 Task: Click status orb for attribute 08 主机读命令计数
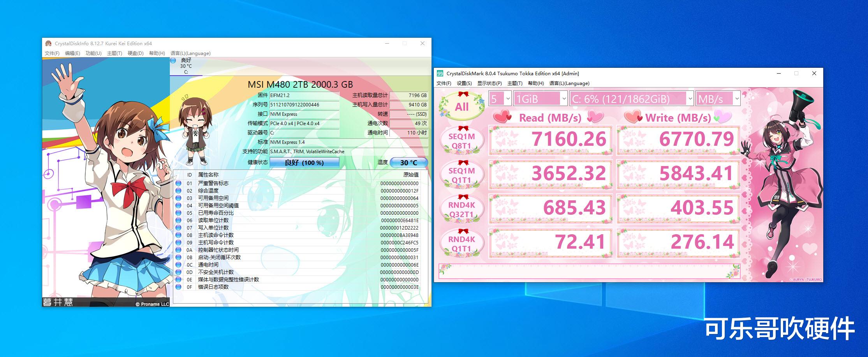pos(178,235)
